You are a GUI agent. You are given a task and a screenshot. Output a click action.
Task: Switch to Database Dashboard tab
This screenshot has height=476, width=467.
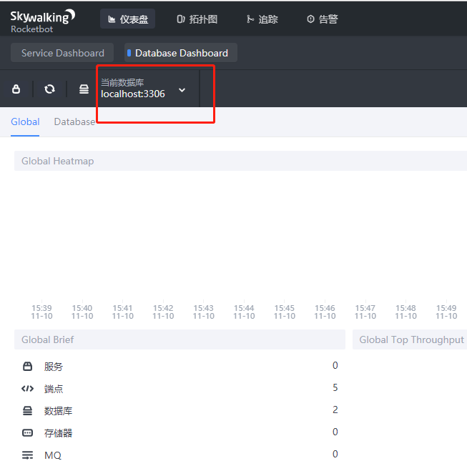tap(181, 53)
